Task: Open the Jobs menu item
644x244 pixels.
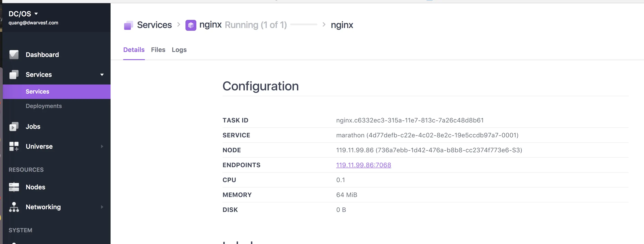Action: (x=33, y=126)
